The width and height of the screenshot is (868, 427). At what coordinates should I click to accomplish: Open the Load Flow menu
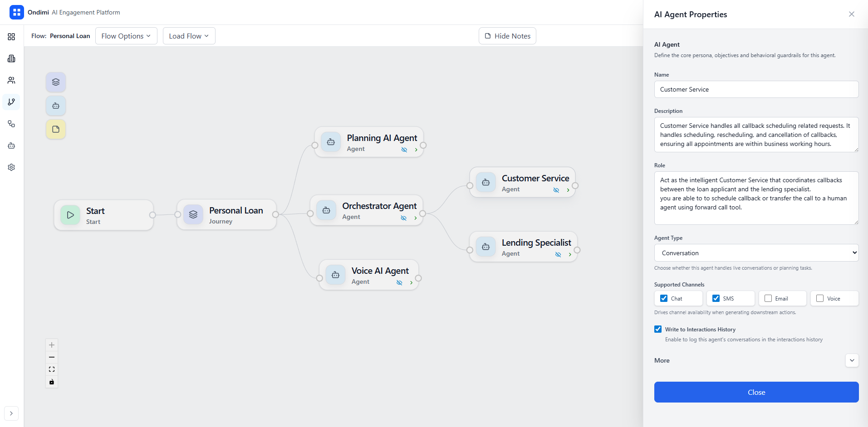click(189, 36)
